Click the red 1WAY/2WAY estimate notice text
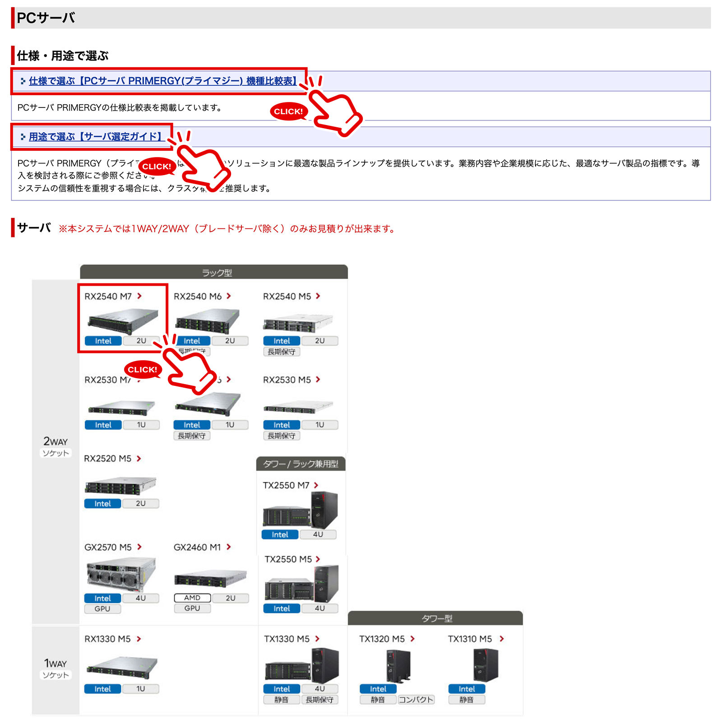Image resolution: width=722 pixels, height=728 pixels. pyautogui.click(x=227, y=229)
